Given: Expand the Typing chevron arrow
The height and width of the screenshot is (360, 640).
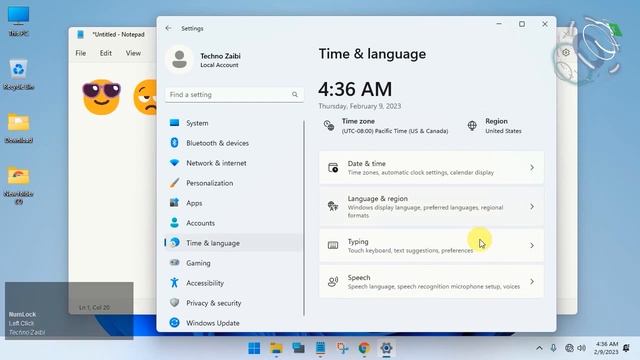Looking at the screenshot, I should click(x=532, y=245).
